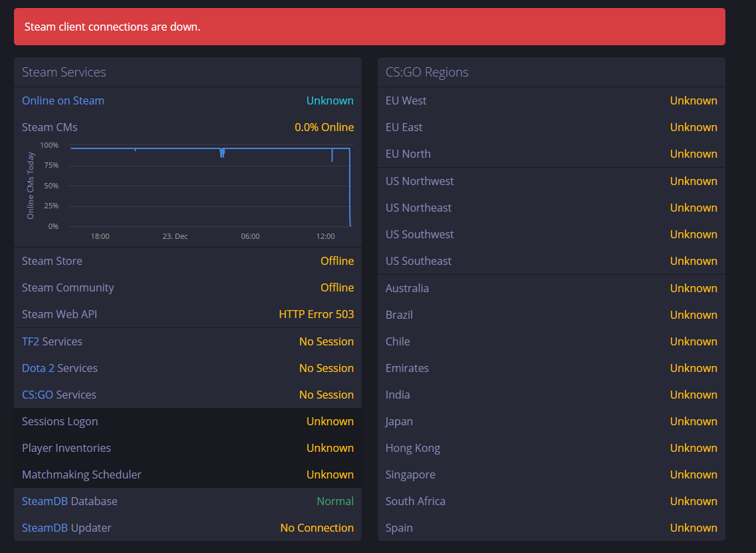
Task: Click the EU West region label
Action: [406, 100]
